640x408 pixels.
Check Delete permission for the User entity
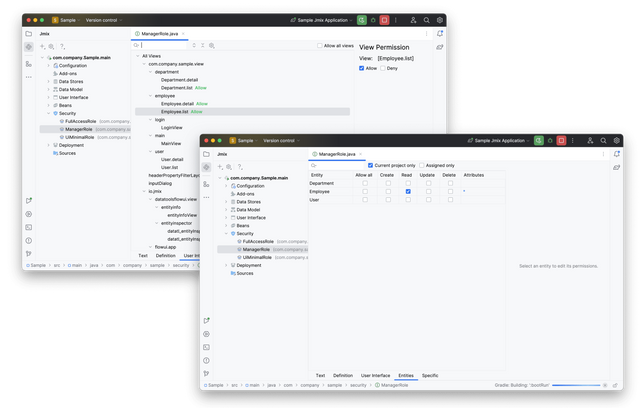pos(450,200)
